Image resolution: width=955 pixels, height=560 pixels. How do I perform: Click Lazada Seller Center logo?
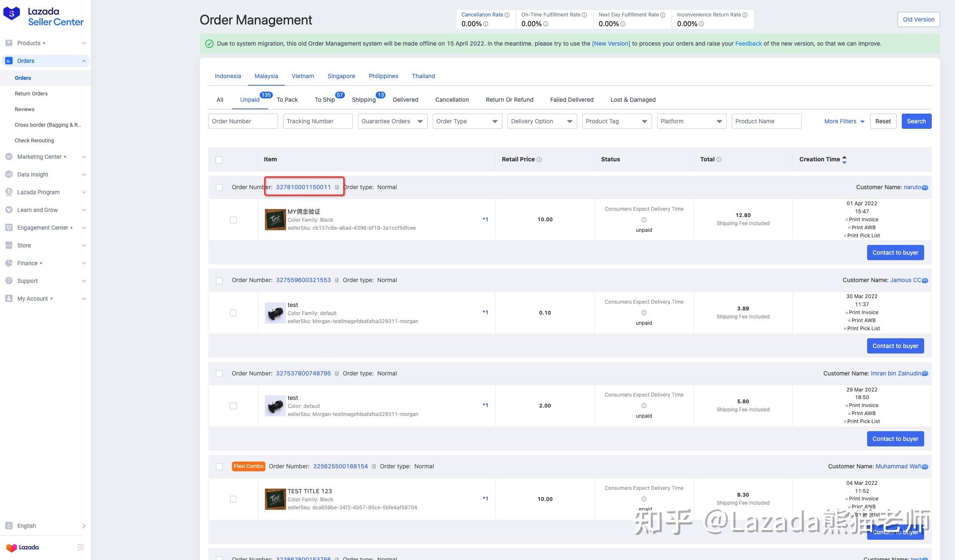[44, 16]
